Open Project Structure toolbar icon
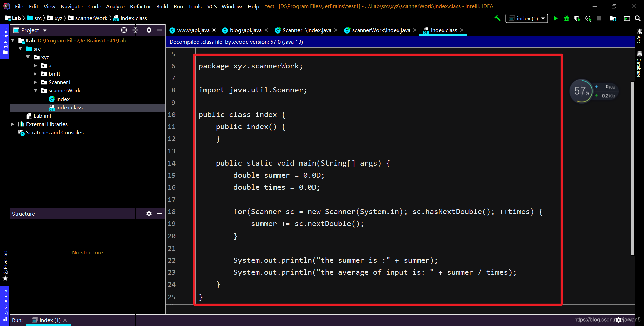644x326 pixels. pyautogui.click(x=613, y=18)
